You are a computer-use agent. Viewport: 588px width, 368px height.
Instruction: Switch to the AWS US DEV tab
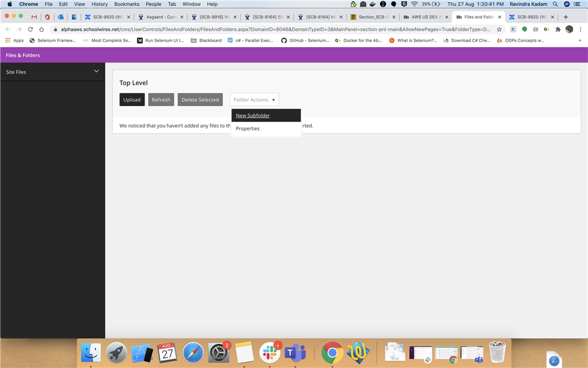pos(426,17)
